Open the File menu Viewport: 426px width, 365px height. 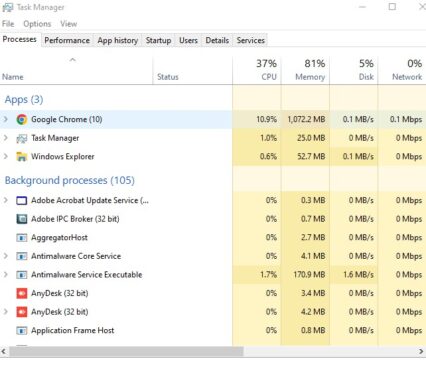click(8, 24)
